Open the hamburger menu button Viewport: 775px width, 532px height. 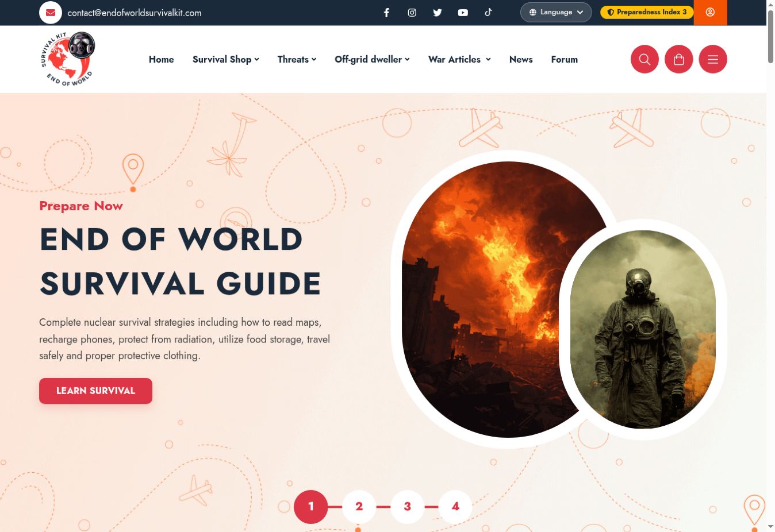coord(713,59)
